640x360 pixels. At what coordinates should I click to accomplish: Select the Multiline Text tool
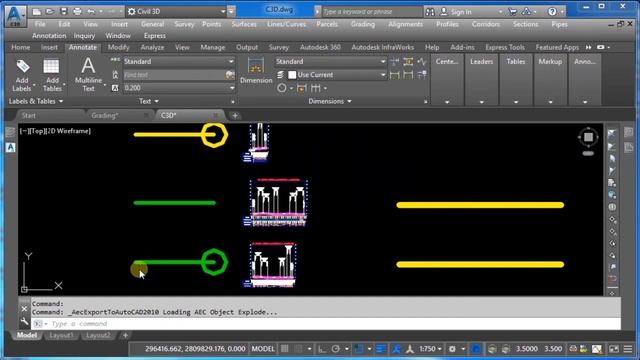[88, 74]
